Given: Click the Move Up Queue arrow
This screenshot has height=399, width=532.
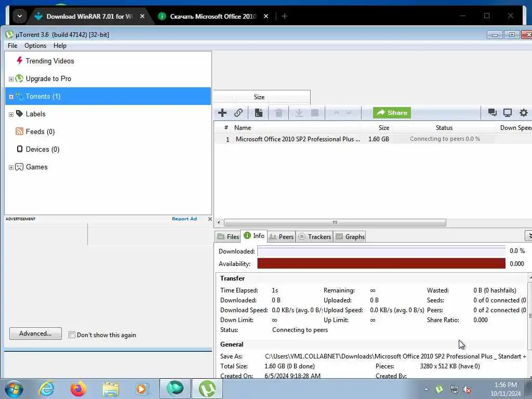Looking at the screenshot, I should [336, 113].
